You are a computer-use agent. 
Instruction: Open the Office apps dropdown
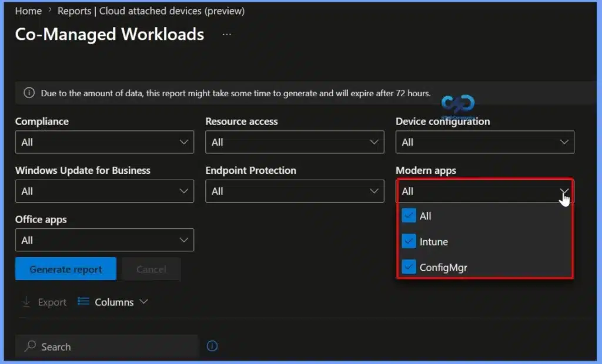tap(105, 240)
